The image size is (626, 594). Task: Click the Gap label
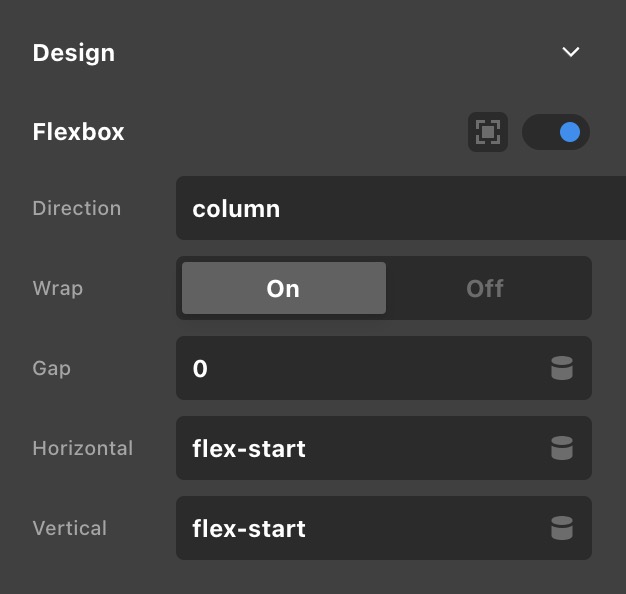[x=52, y=369]
